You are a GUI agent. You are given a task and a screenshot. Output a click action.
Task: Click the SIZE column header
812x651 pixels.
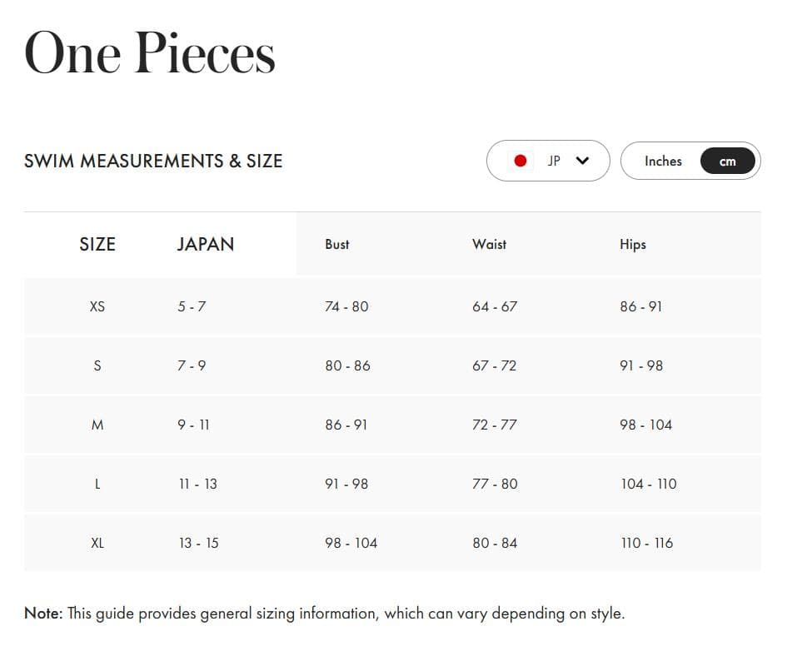[x=97, y=245]
